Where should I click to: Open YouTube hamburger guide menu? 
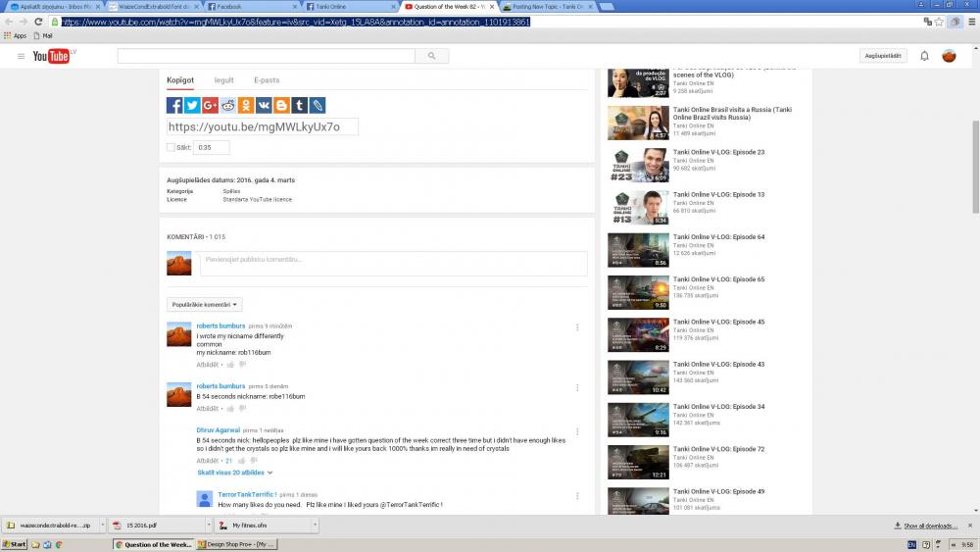pos(21,56)
